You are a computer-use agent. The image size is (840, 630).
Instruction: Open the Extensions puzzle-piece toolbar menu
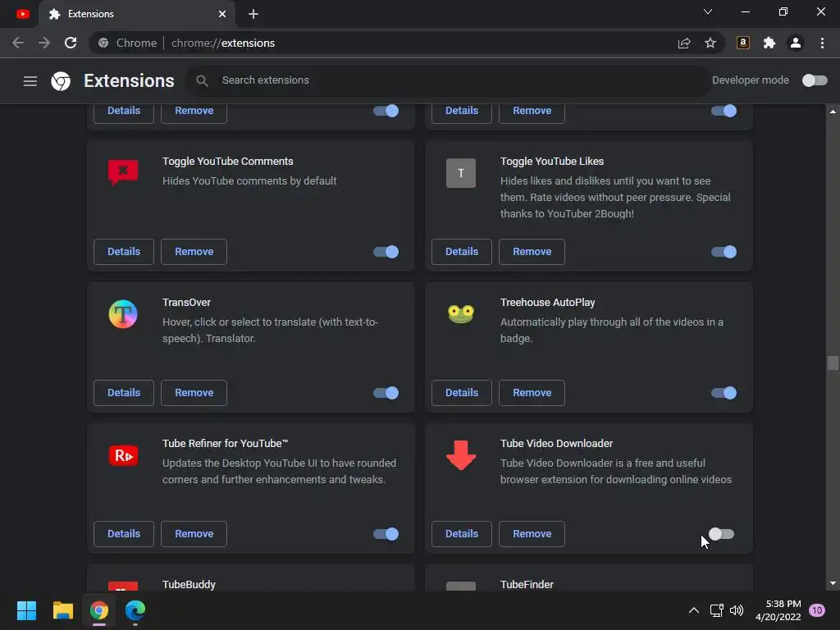pos(769,43)
